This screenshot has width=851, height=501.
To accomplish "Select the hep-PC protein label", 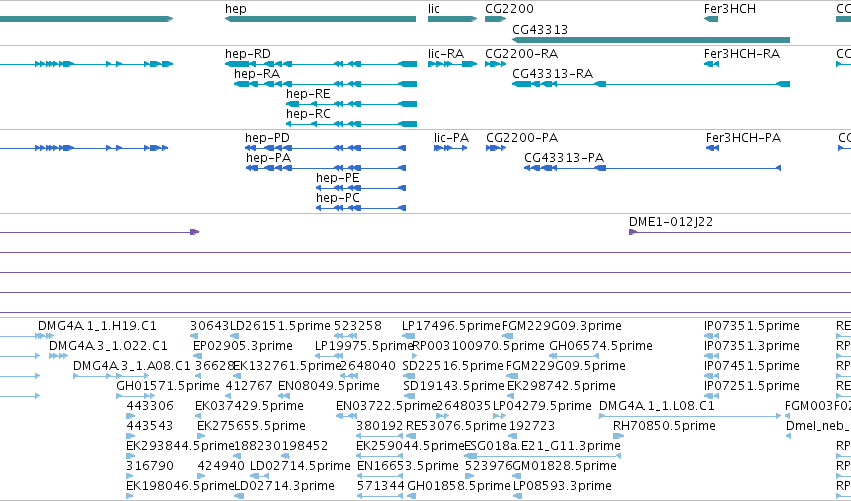I will (x=338, y=198).
